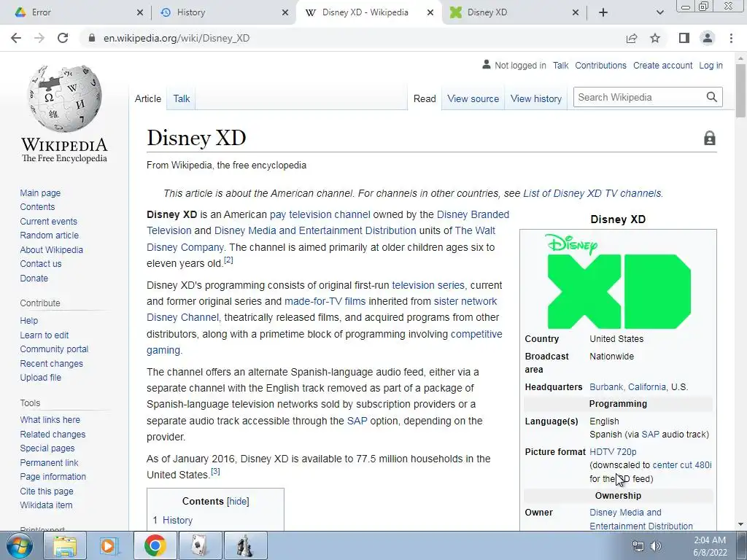Open Recent changes link
This screenshot has height=560, width=747.
(x=52, y=363)
